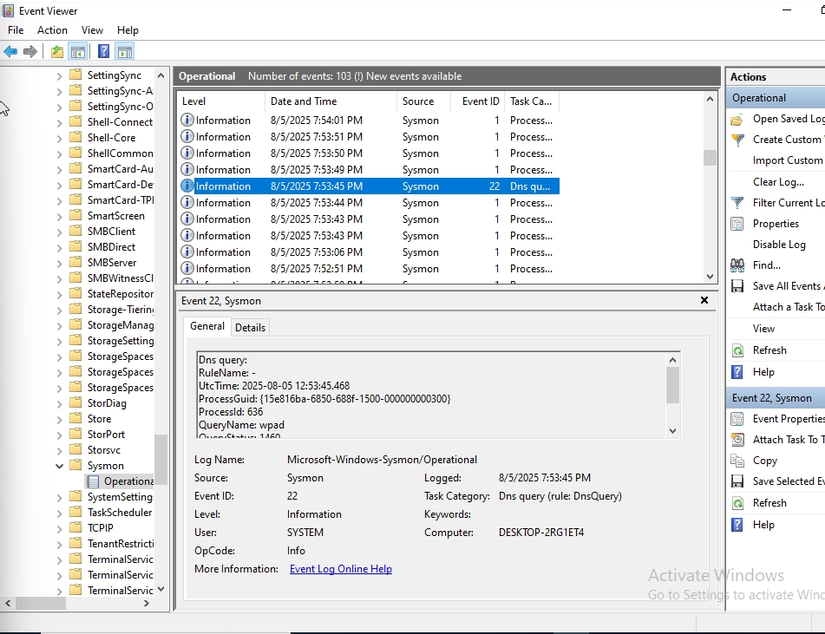Expand the TaskScheduler tree node

tap(59, 512)
